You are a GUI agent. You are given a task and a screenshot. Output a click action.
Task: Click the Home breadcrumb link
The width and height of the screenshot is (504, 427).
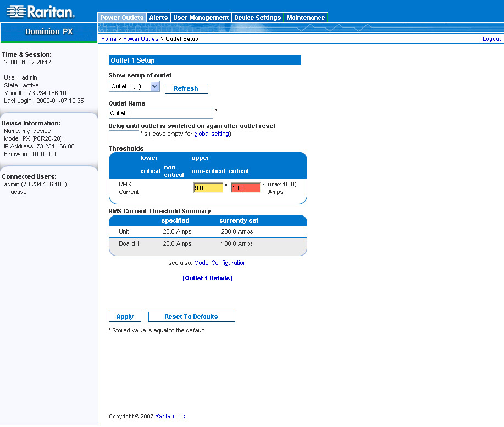[109, 39]
